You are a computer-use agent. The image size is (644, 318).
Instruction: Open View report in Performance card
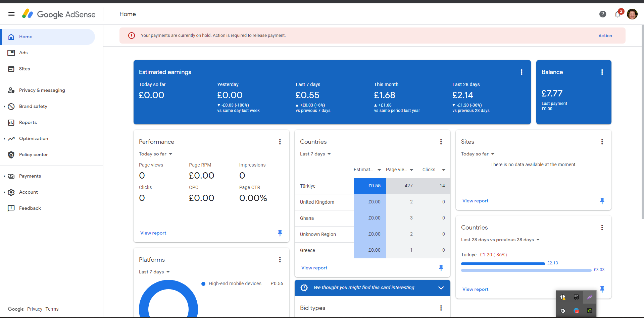[153, 233]
